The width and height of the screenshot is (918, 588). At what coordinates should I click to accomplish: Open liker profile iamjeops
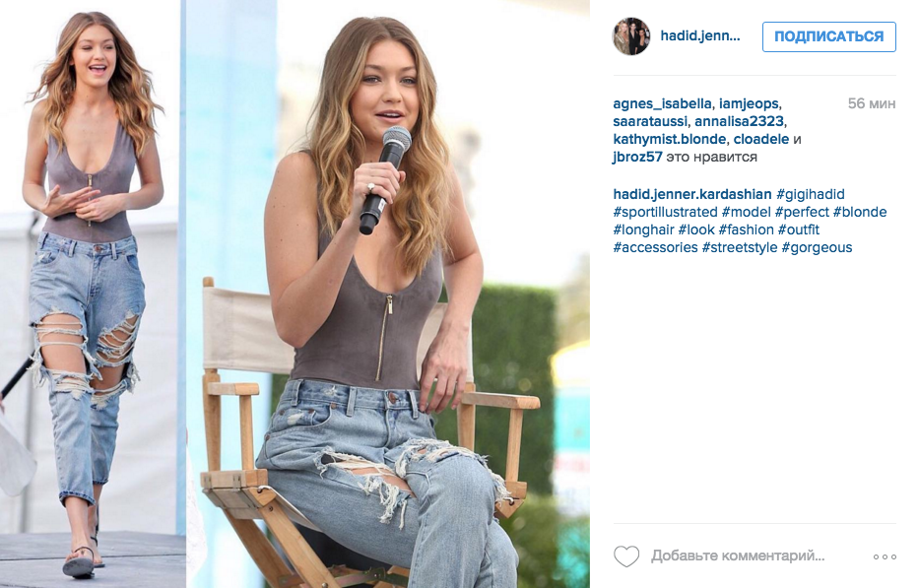click(750, 103)
